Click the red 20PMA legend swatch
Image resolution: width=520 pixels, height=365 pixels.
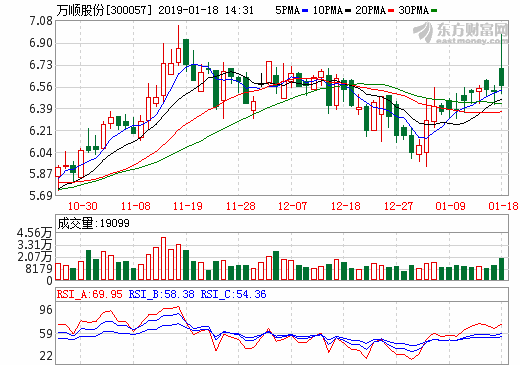(x=391, y=11)
